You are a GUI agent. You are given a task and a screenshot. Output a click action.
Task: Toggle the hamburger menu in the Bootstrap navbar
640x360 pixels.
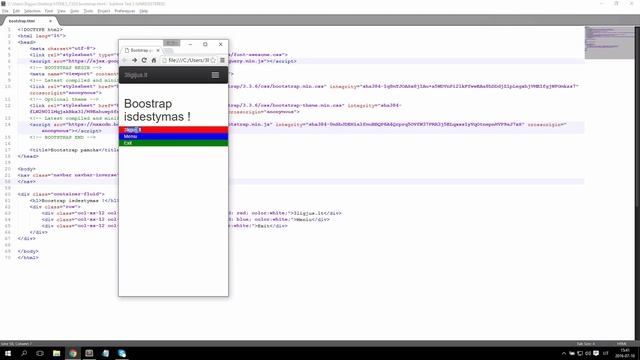coord(215,75)
